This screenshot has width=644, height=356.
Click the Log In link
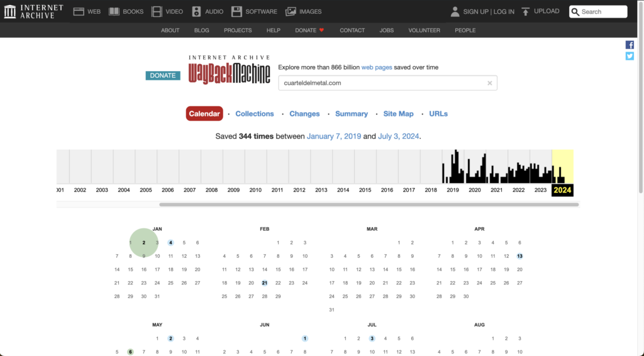pos(504,11)
